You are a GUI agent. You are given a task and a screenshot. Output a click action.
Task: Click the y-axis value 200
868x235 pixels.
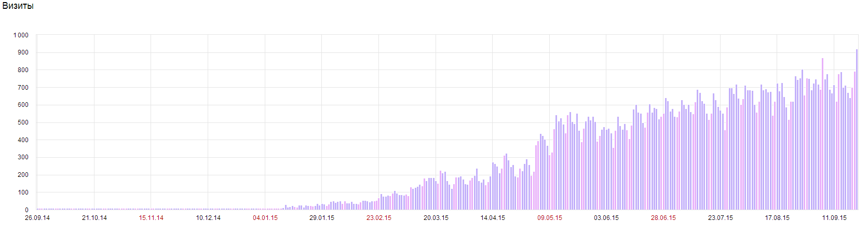23,175
